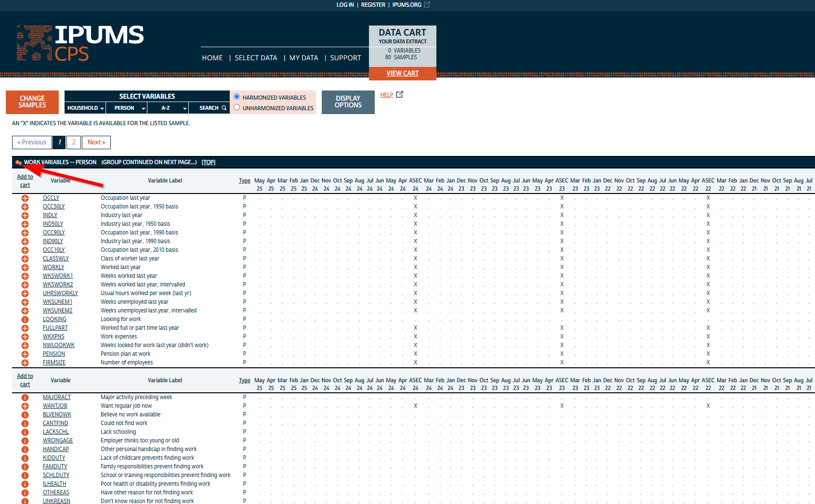Add IND90LY variable to cart
The width and height of the screenshot is (815, 504).
click(x=25, y=242)
